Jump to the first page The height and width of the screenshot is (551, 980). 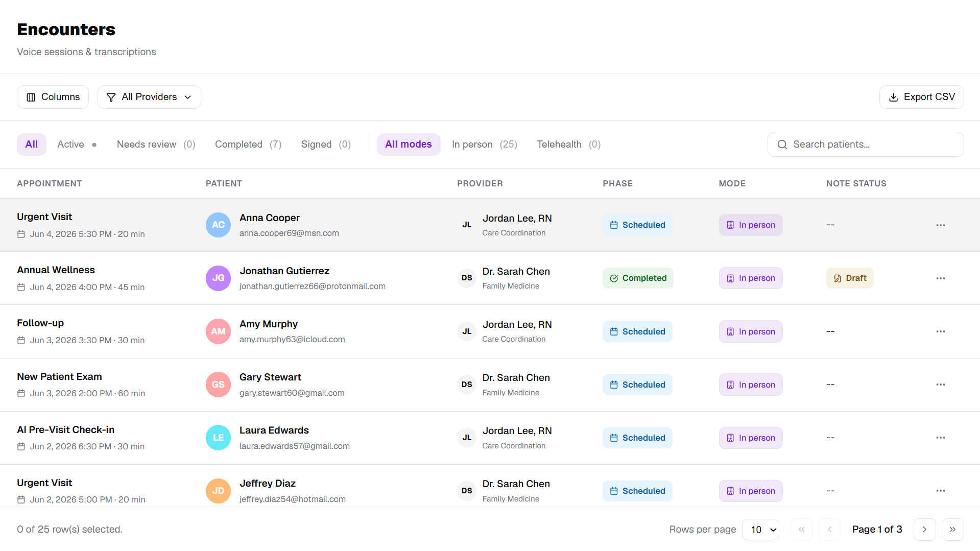point(801,530)
